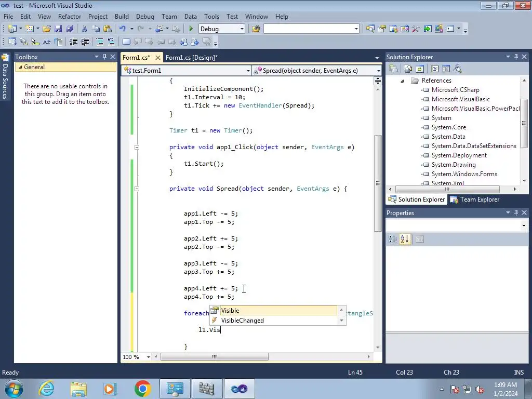Screen dimensions: 532x399
Task: Click the New Project toolbar icon
Action: coord(12,29)
